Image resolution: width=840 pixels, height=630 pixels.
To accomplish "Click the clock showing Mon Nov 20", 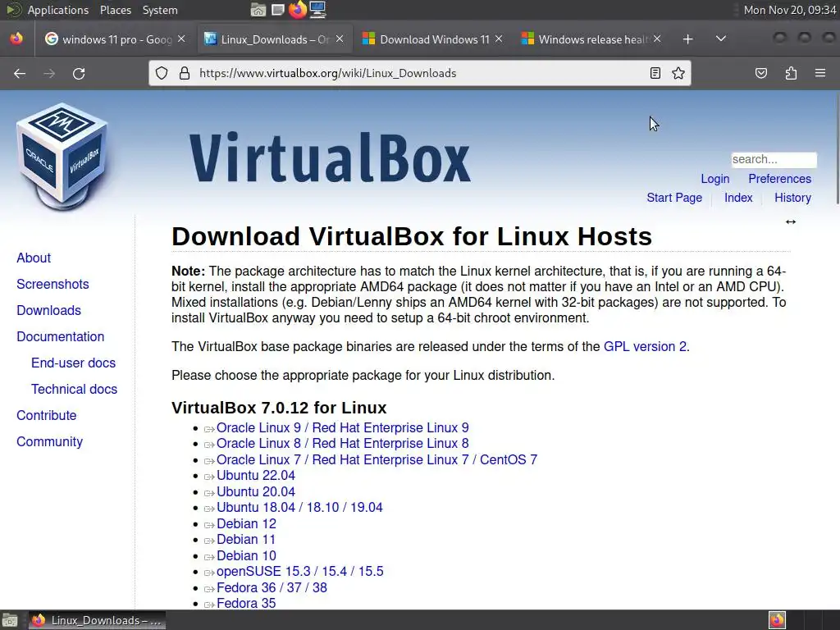I will click(x=790, y=10).
